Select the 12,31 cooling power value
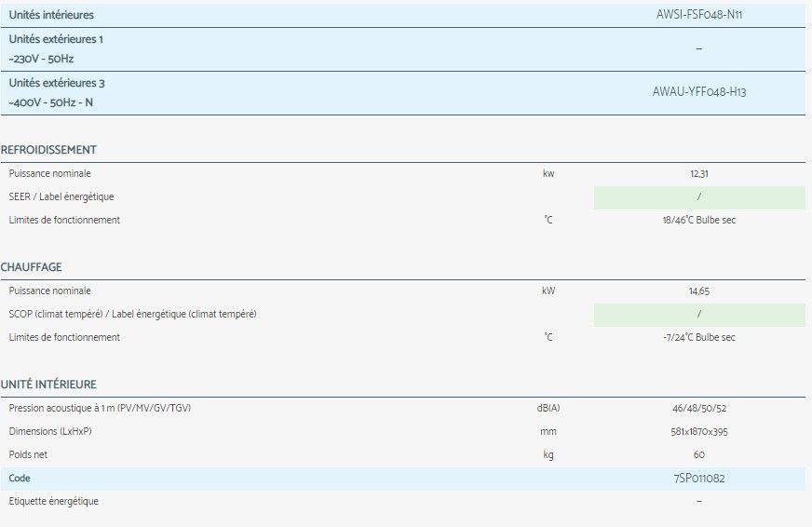Image resolution: width=812 pixels, height=527 pixels. (698, 173)
